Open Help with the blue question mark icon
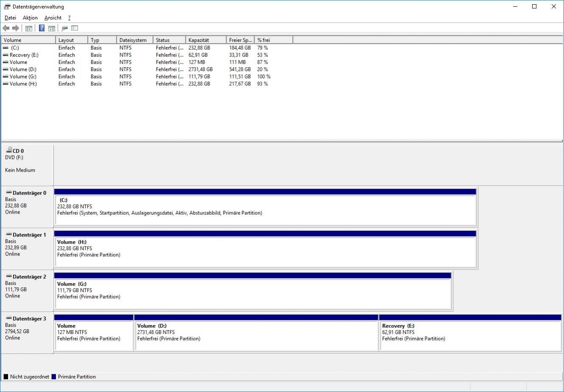The height and width of the screenshot is (392, 564). point(42,28)
